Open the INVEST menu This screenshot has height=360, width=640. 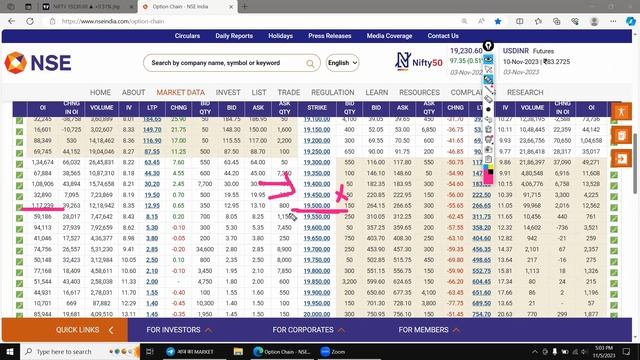point(228,93)
